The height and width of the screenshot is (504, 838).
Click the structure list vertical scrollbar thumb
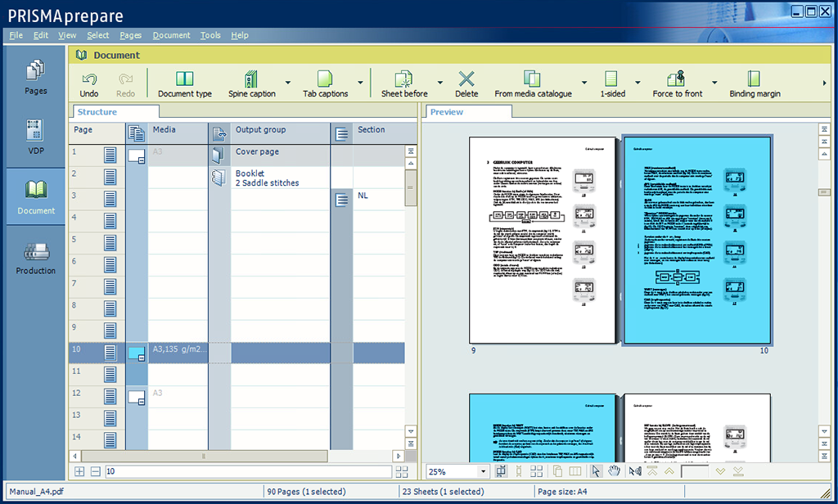pyautogui.click(x=411, y=187)
